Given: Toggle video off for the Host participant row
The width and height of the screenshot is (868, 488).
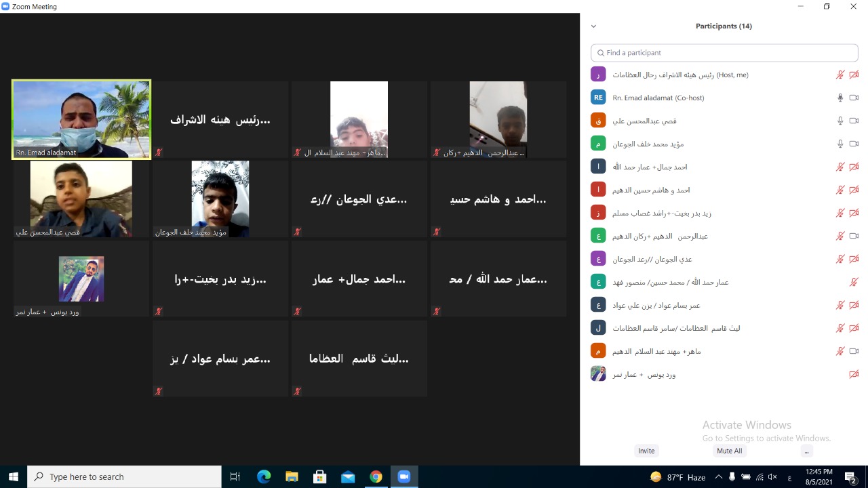Looking at the screenshot, I should pos(854,75).
